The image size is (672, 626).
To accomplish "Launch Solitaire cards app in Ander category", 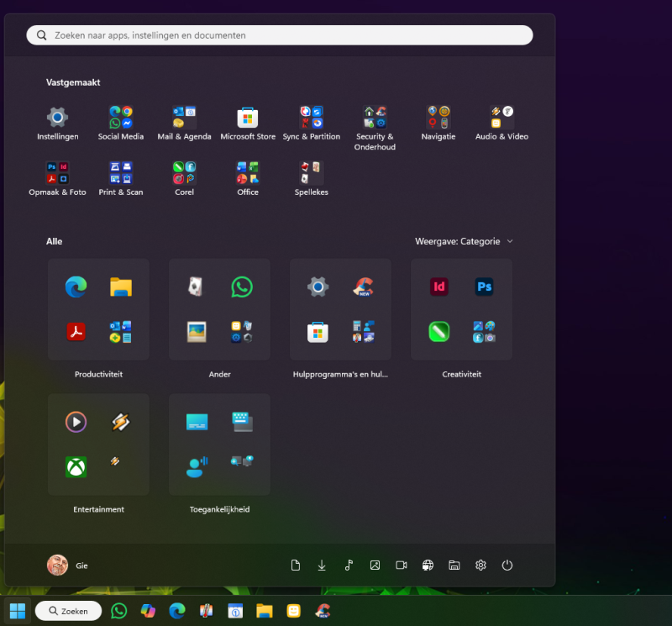I will click(x=197, y=287).
